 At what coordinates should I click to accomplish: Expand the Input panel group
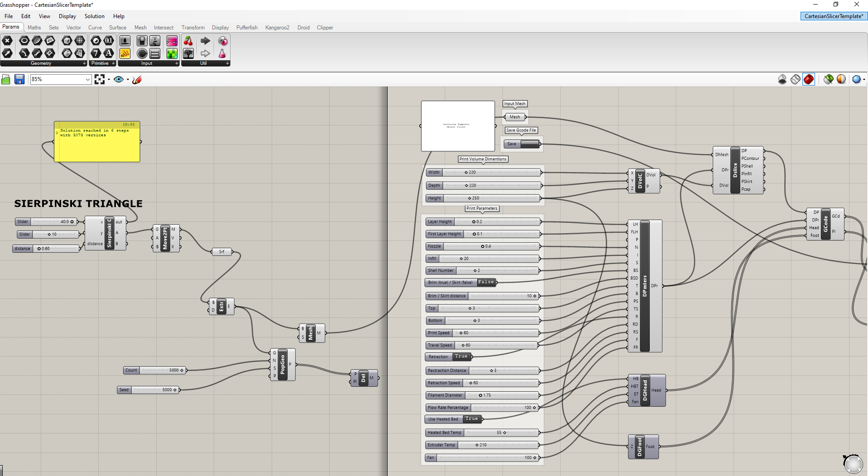tap(177, 63)
